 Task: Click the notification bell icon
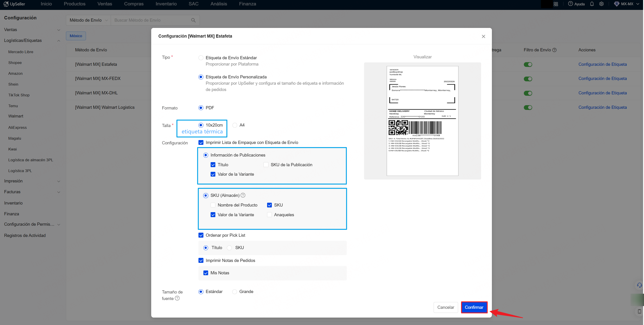(x=592, y=4)
